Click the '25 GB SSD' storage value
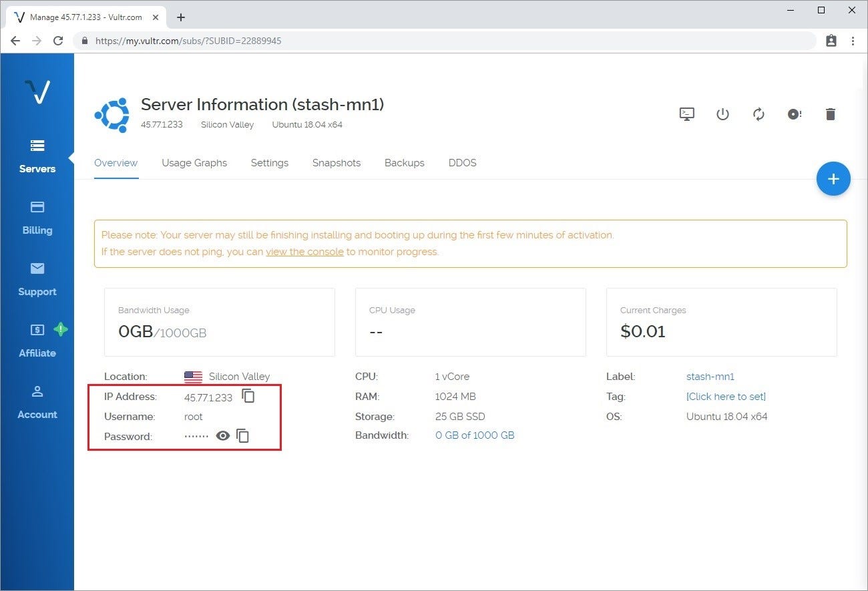The height and width of the screenshot is (591, 868). pos(460,417)
